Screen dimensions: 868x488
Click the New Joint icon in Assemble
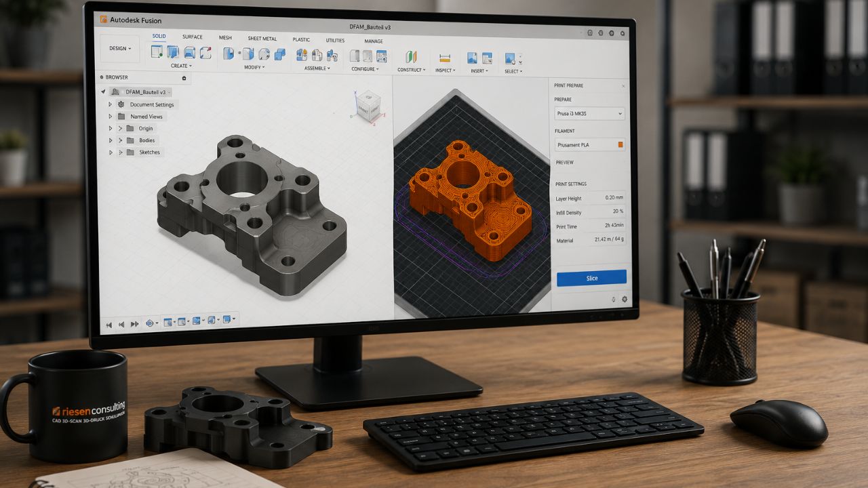[302, 56]
